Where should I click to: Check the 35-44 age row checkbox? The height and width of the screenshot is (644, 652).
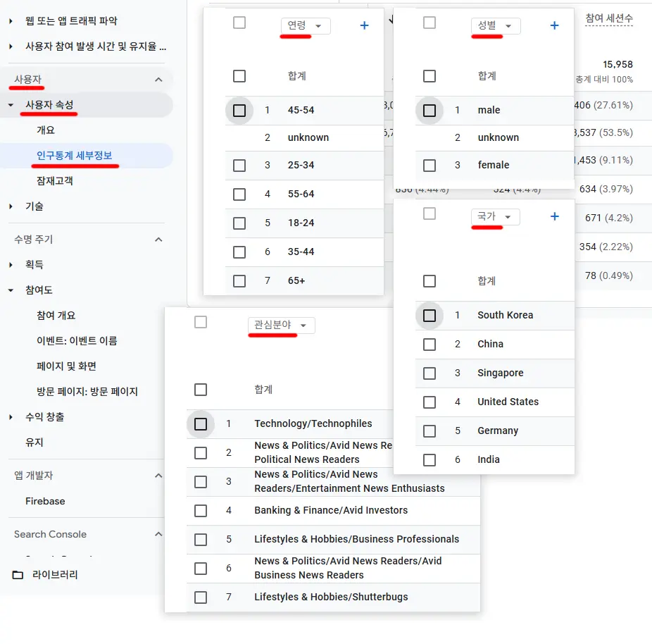click(x=239, y=252)
